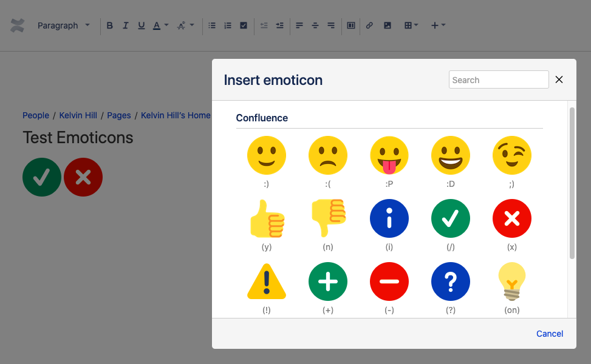Insert a numbered list
Screen dimensions: 591x364
227,25
